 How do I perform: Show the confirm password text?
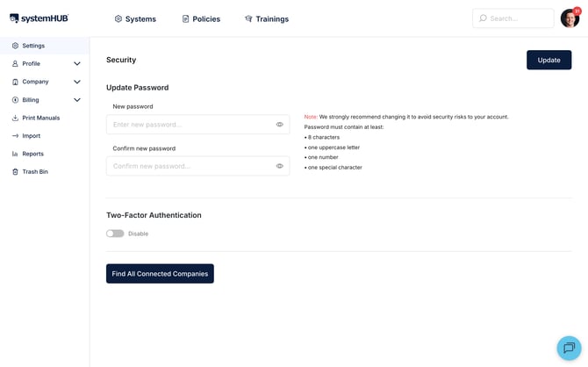(x=279, y=166)
